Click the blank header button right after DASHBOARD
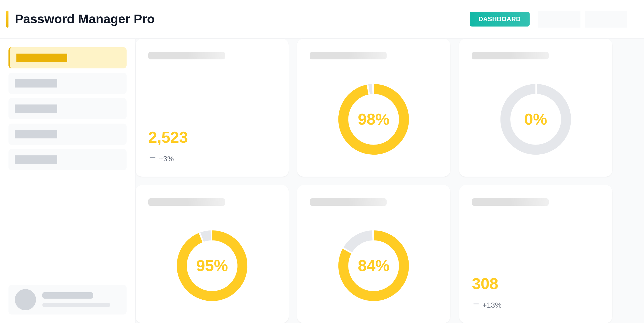Viewport: 644px width, 323px height. click(x=559, y=19)
